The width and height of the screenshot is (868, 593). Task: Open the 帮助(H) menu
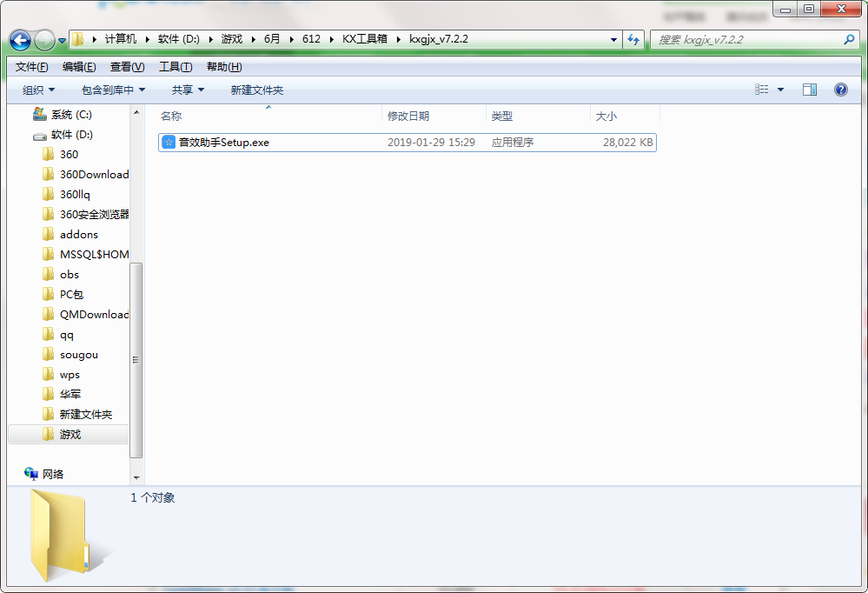224,67
